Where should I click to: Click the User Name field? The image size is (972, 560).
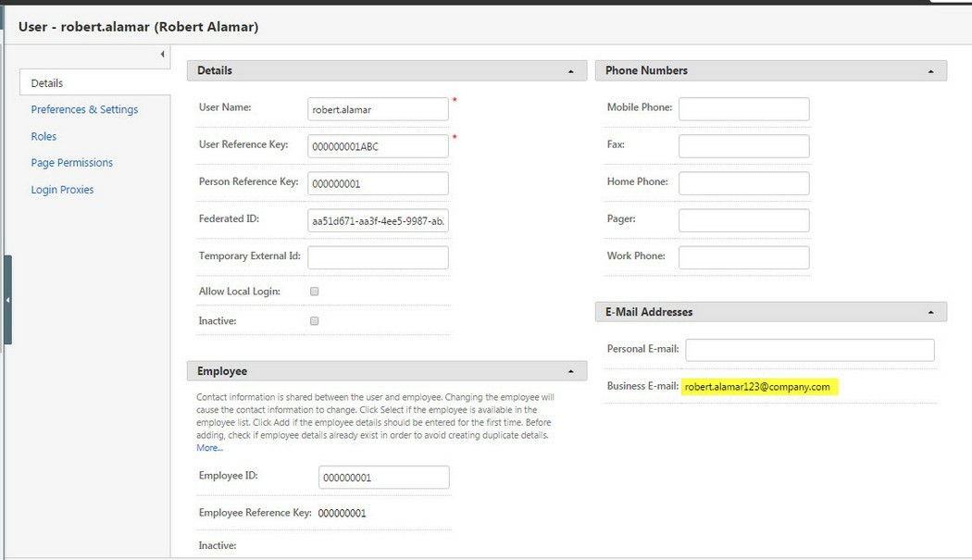pos(378,109)
